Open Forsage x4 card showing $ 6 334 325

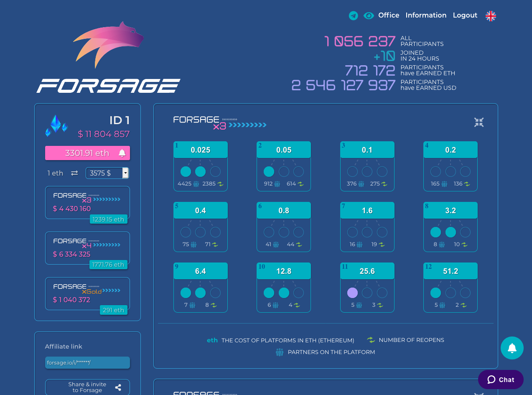click(x=87, y=248)
